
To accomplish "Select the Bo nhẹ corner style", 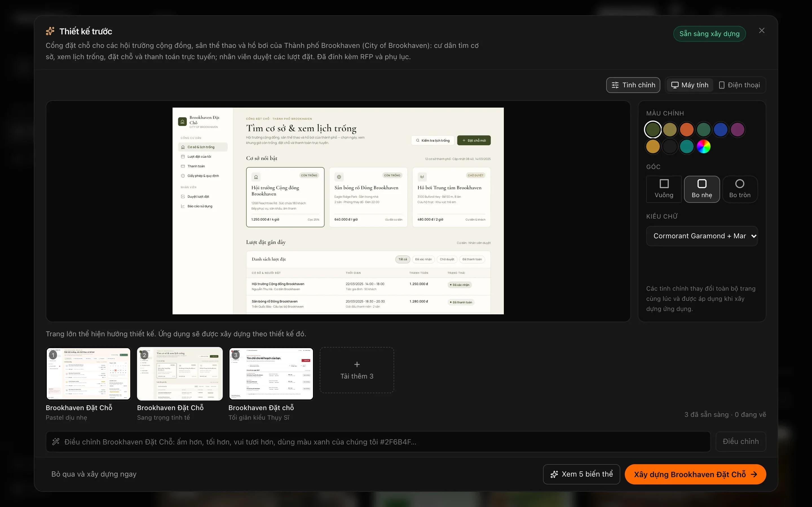I will [701, 189].
